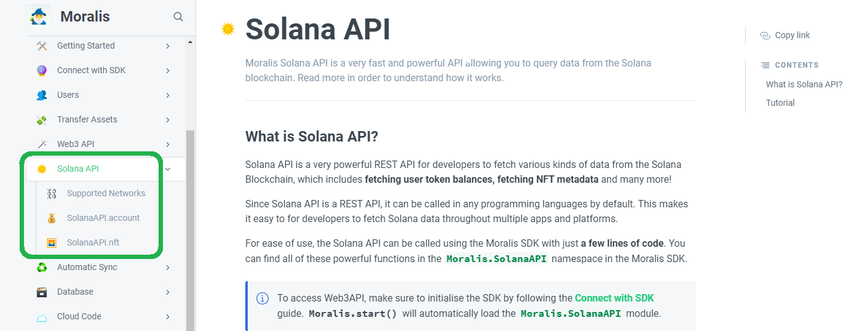Viewport: 868px width, 331px height.
Task: Click the Getting Started tools icon
Action: 42,46
